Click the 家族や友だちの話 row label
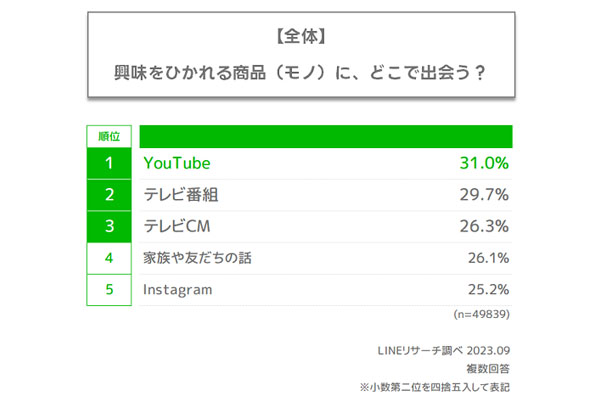This screenshot has width=600, height=400. tap(197, 258)
